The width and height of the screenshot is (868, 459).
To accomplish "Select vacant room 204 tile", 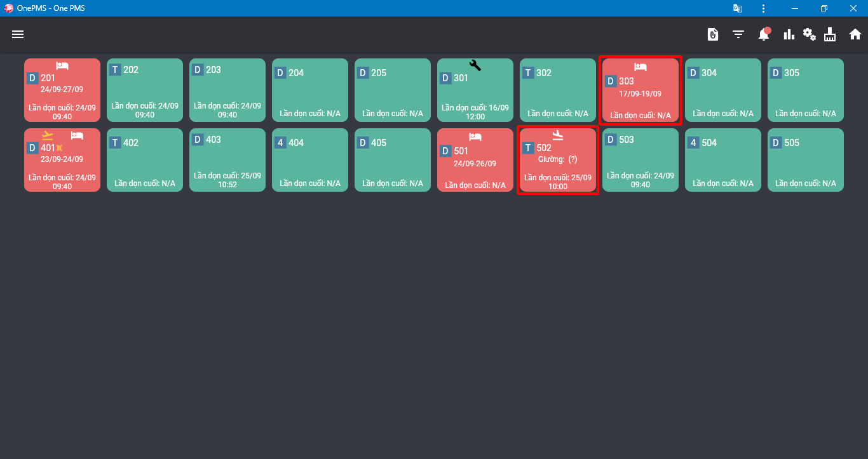I will (310, 90).
